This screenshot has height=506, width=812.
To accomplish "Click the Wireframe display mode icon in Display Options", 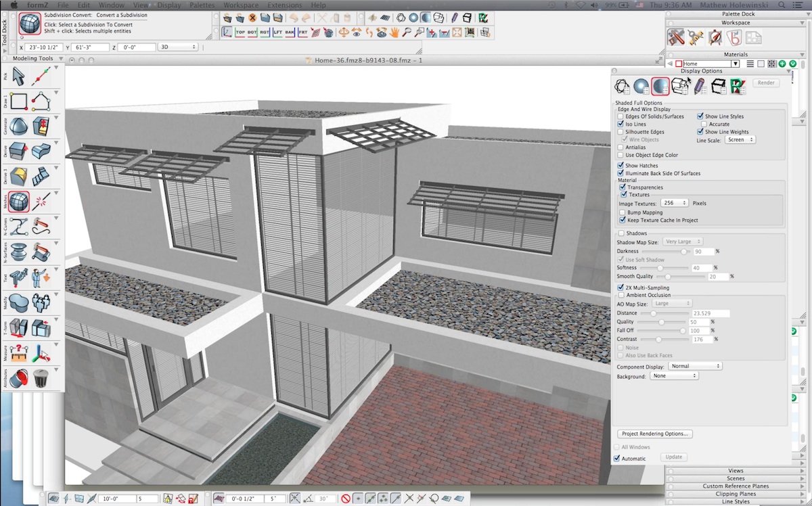I will 621,86.
